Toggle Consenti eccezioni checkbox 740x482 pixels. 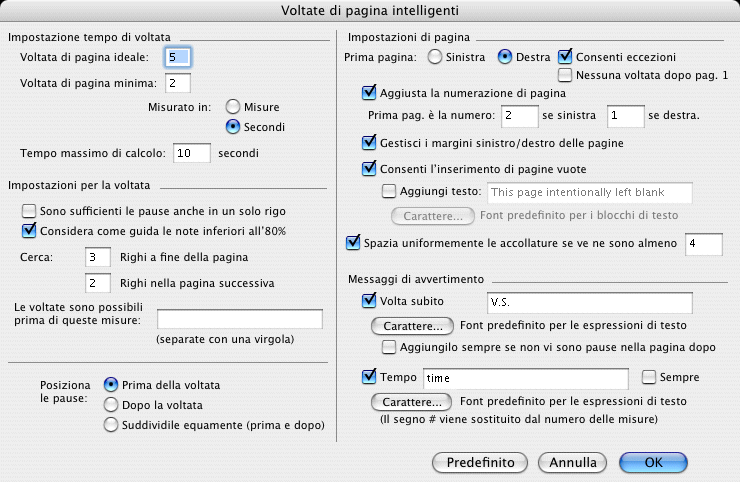pyautogui.click(x=565, y=57)
